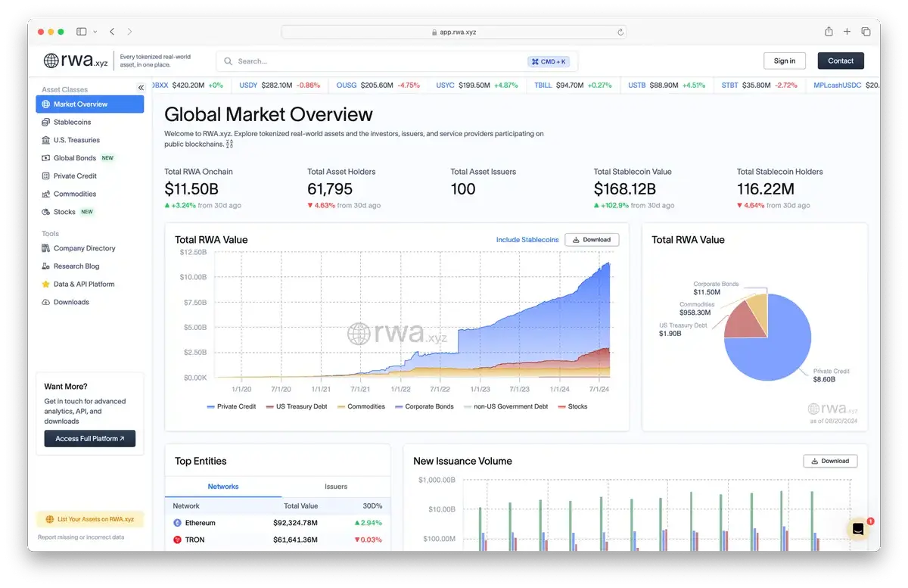Click the Stablecoins sidebar icon
This screenshot has height=588, width=908.
pos(46,123)
